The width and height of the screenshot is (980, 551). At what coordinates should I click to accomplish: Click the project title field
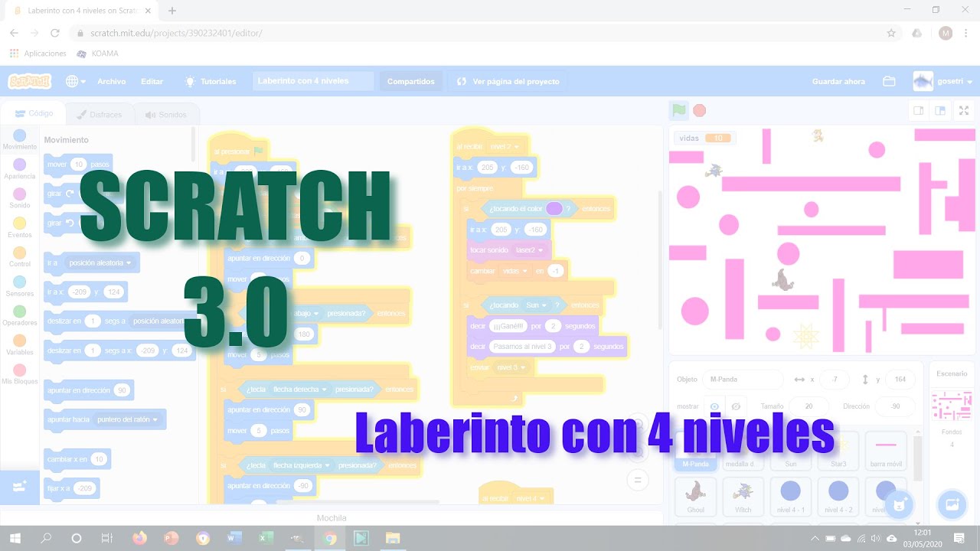[x=312, y=81]
